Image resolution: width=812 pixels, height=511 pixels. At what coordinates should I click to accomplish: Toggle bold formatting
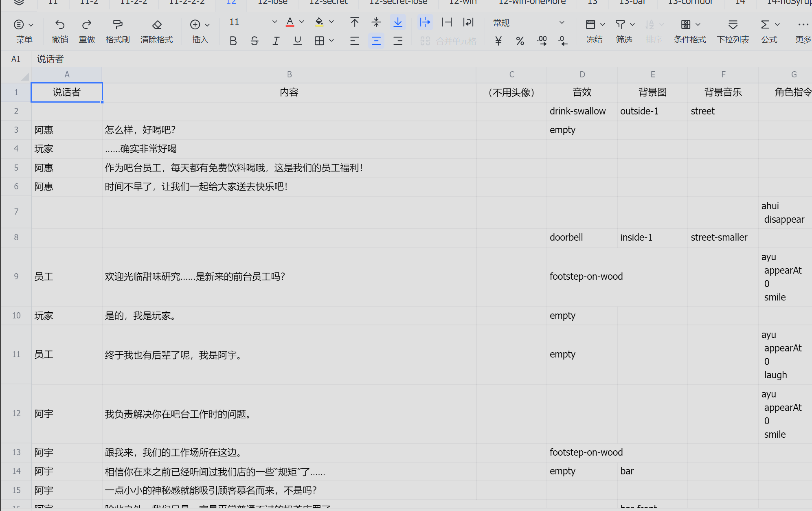(x=233, y=41)
